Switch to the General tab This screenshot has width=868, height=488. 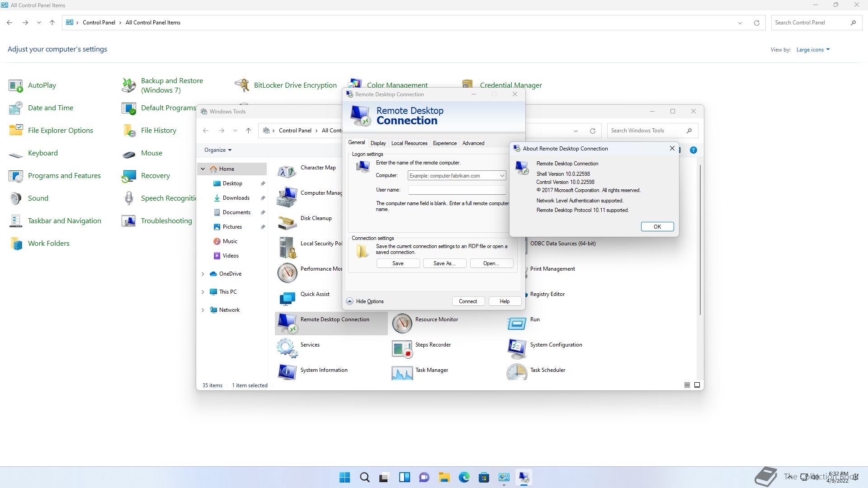(356, 142)
